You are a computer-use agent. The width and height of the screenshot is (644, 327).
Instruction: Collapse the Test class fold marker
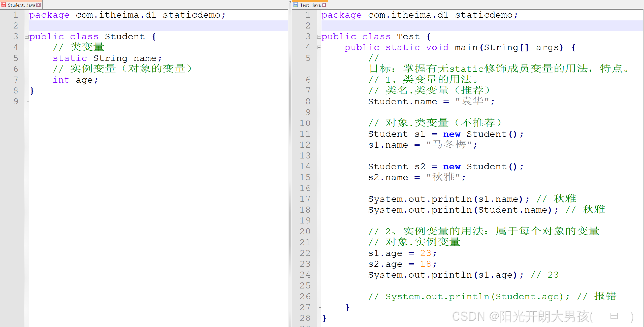point(319,37)
